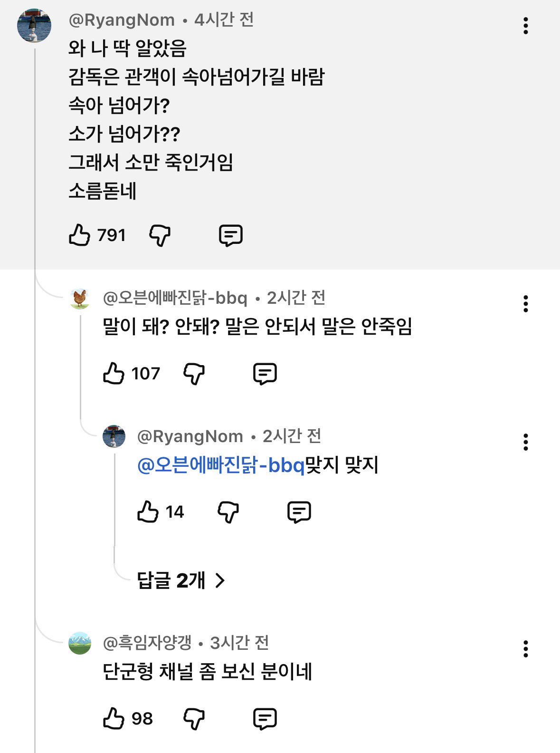Image resolution: width=560 pixels, height=753 pixels.
Task: Dislike the top RyangNom comment
Action: [160, 235]
